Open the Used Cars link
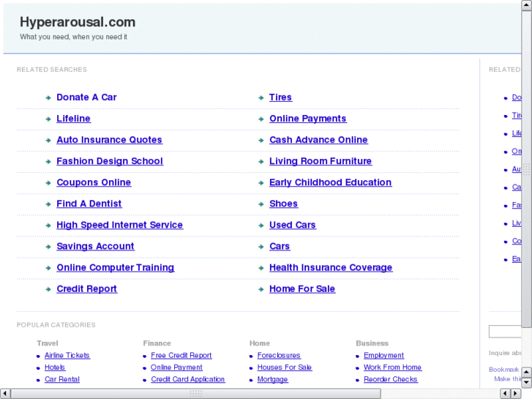532x399 pixels. [292, 225]
